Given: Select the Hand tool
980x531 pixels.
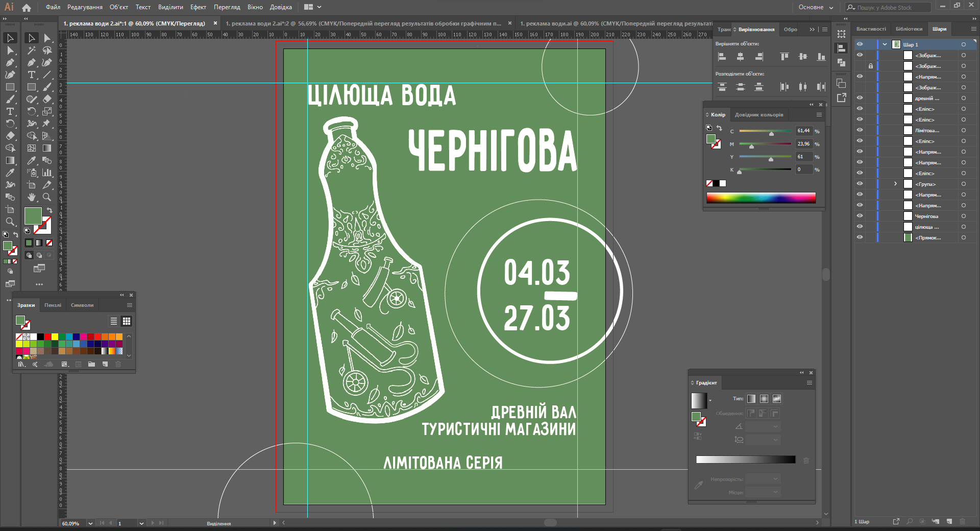Looking at the screenshot, I should [32, 197].
